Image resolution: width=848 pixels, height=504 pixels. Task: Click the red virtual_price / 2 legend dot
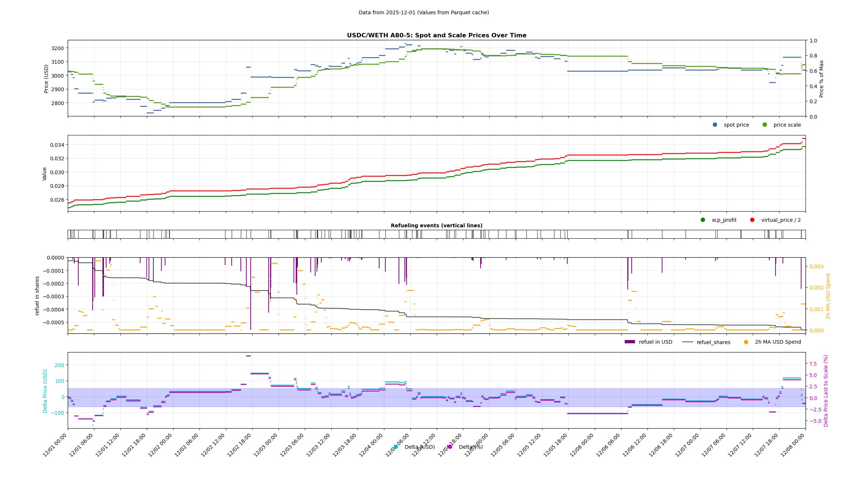point(752,220)
